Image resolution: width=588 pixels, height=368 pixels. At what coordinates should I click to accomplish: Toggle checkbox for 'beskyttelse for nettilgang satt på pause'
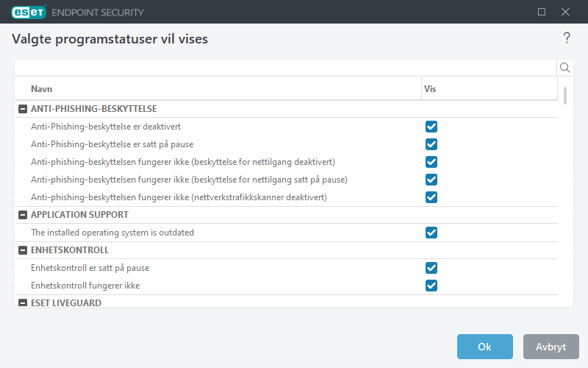431,180
